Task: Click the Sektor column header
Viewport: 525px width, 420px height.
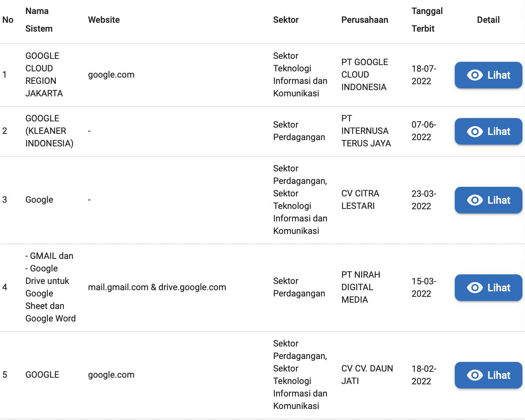Action: click(x=286, y=20)
